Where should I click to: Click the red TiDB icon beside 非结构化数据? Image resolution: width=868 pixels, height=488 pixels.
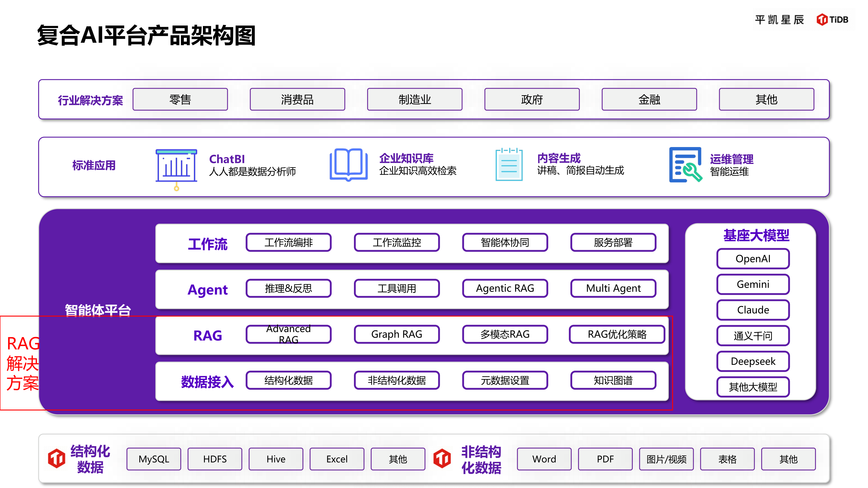click(442, 458)
